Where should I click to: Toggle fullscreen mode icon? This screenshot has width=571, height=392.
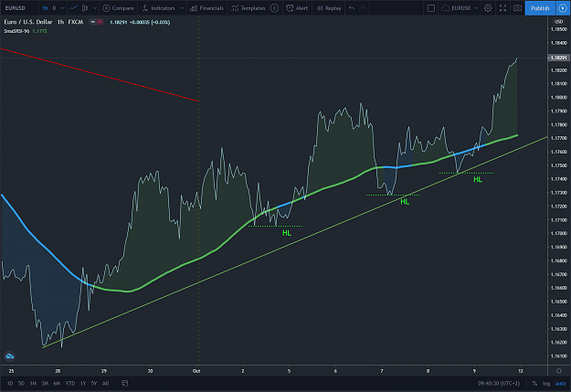pos(502,7)
